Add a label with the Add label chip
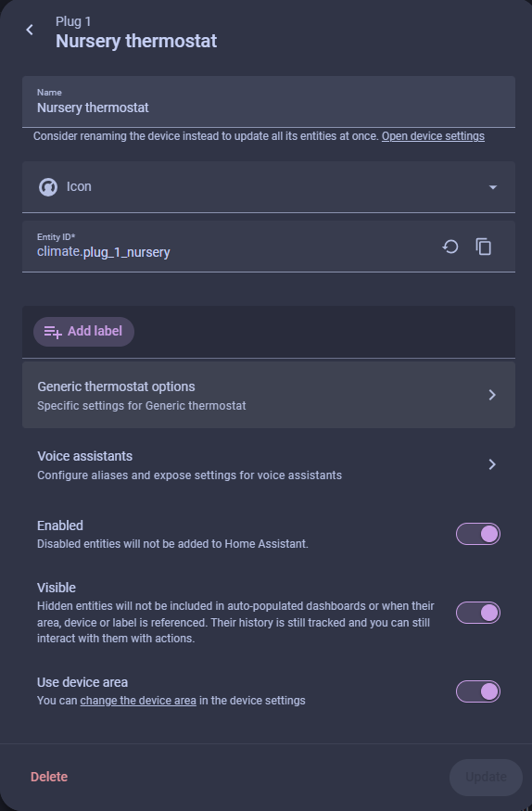The height and width of the screenshot is (811, 532). [83, 332]
